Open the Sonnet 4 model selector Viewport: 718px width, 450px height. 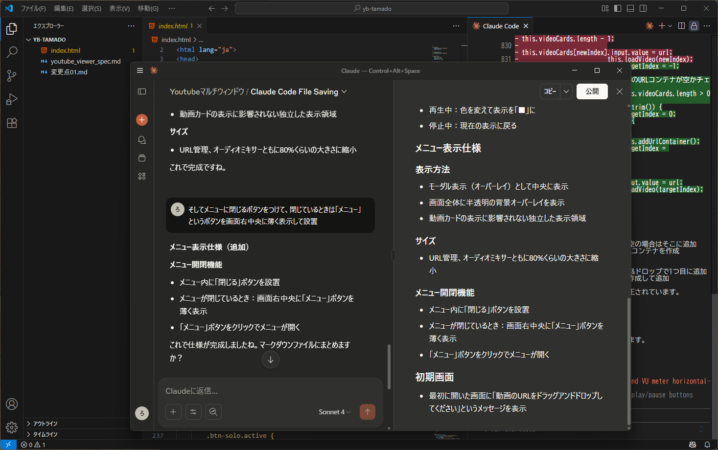[x=334, y=412]
